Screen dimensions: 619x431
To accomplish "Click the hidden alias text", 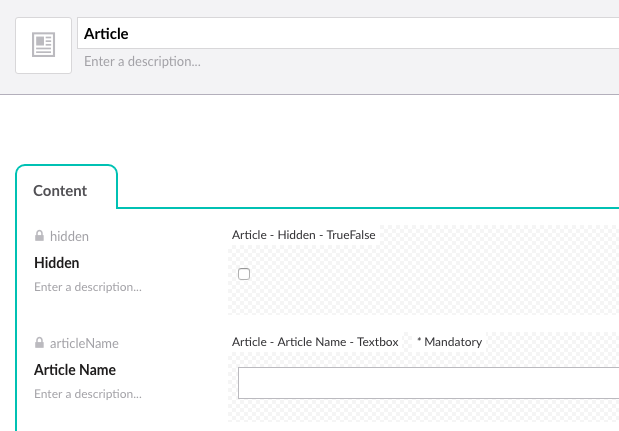I will click(x=69, y=236).
